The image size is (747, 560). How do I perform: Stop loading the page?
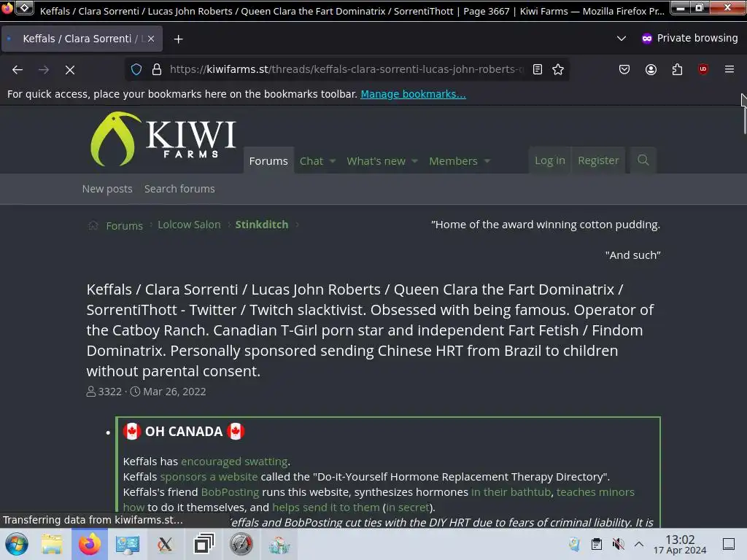(x=70, y=70)
